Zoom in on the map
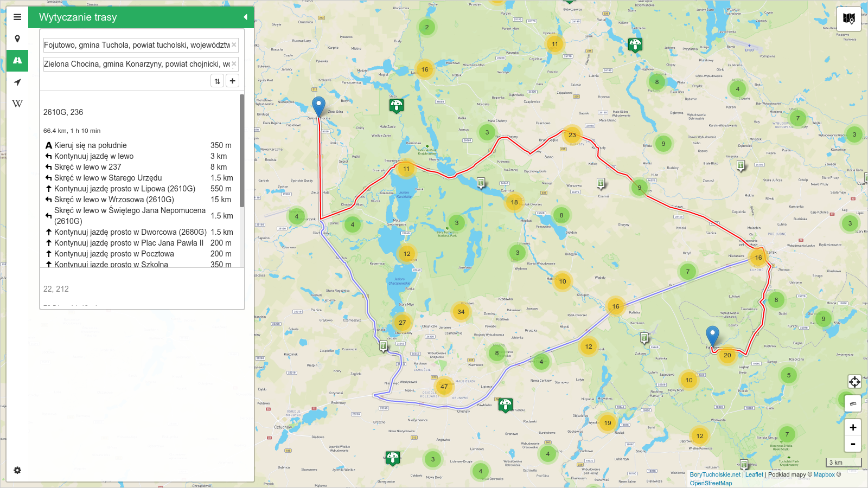Screen dimensions: 868x488 (853, 427)
